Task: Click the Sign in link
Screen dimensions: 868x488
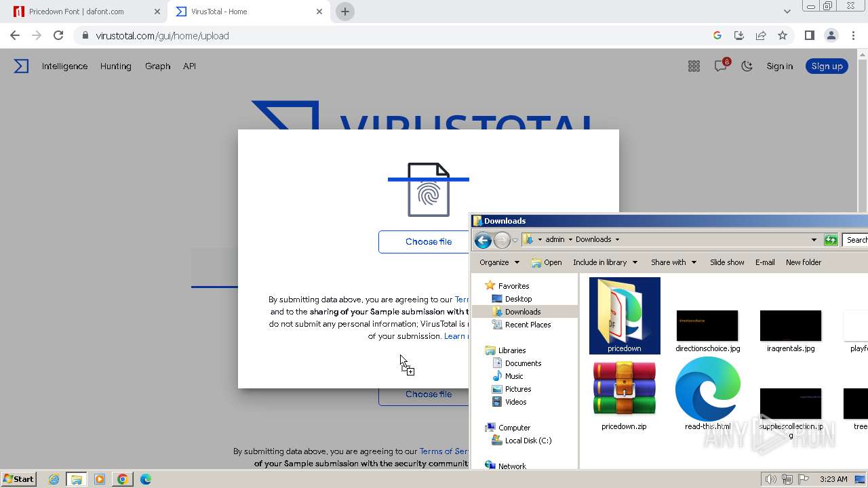Action: coord(779,66)
